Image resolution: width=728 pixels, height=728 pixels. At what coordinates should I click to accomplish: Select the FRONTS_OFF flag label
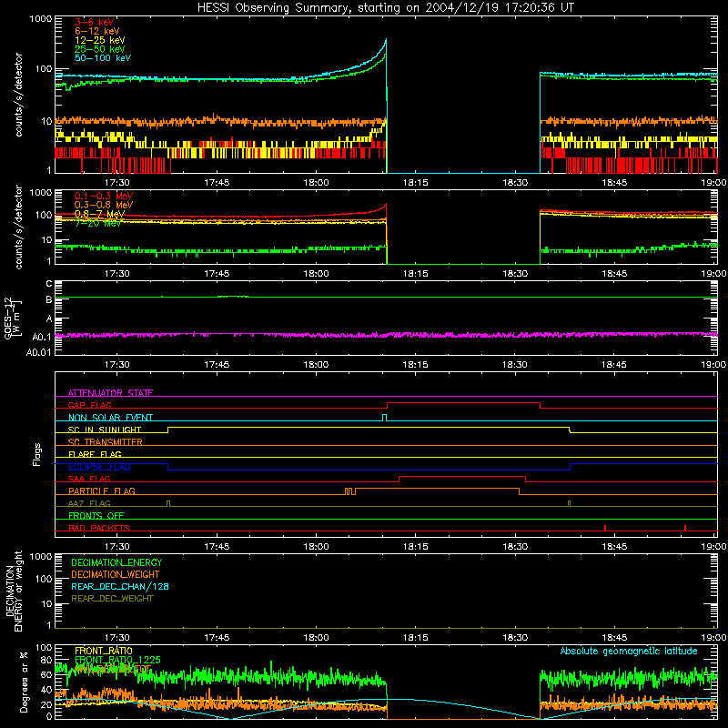(x=96, y=515)
